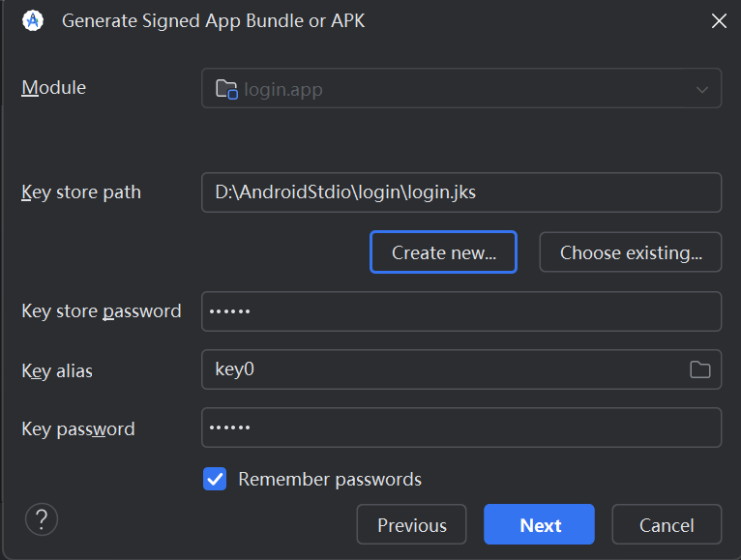
Task: Click the Module label
Action: tap(54, 88)
